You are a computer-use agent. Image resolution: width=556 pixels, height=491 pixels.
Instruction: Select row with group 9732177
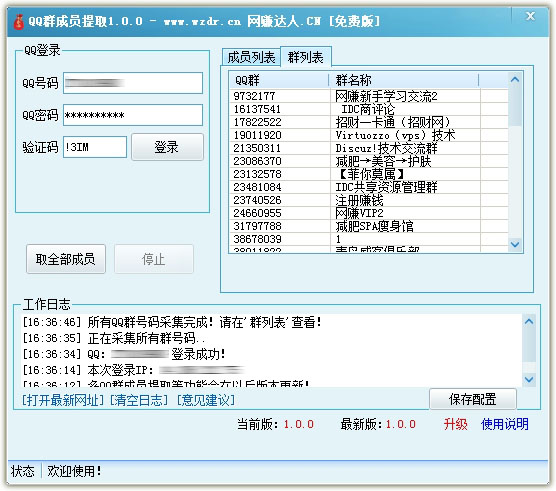tap(369, 96)
